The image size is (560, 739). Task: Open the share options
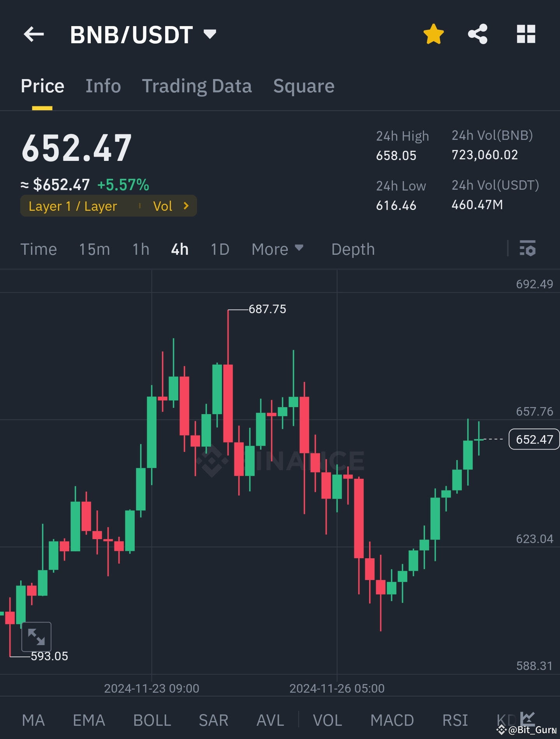click(478, 34)
